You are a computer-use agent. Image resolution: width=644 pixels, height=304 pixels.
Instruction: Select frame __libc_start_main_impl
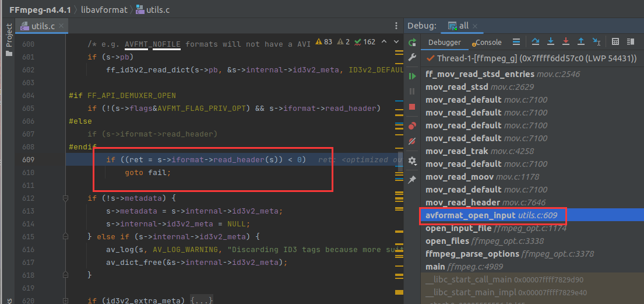pos(532,292)
